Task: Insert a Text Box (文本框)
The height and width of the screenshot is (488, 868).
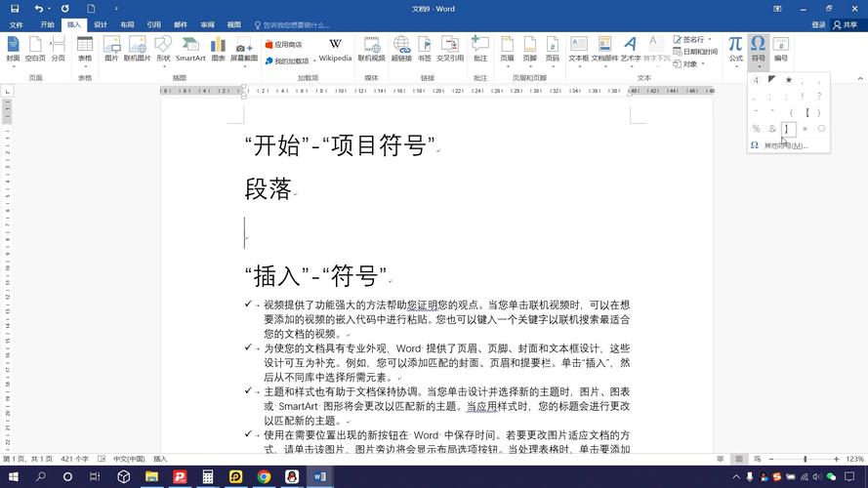Action: coord(579,50)
